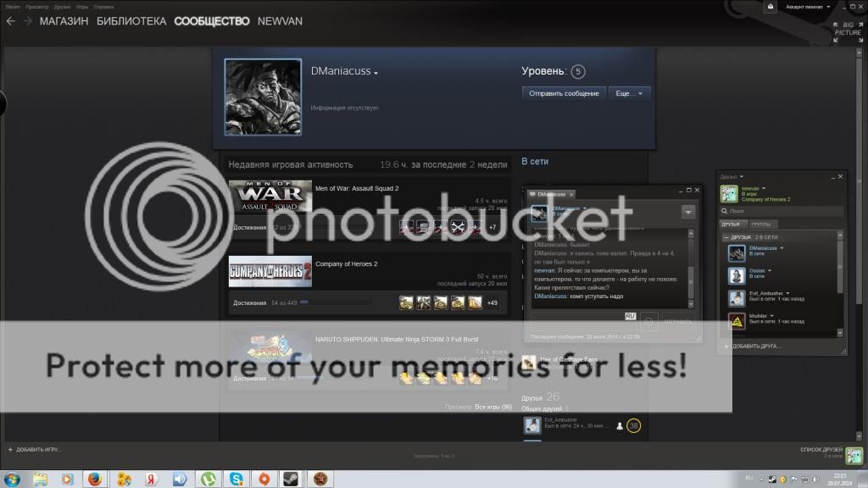Open the inbox notification icon at top
Screen dimensions: 868x488
pos(770,7)
